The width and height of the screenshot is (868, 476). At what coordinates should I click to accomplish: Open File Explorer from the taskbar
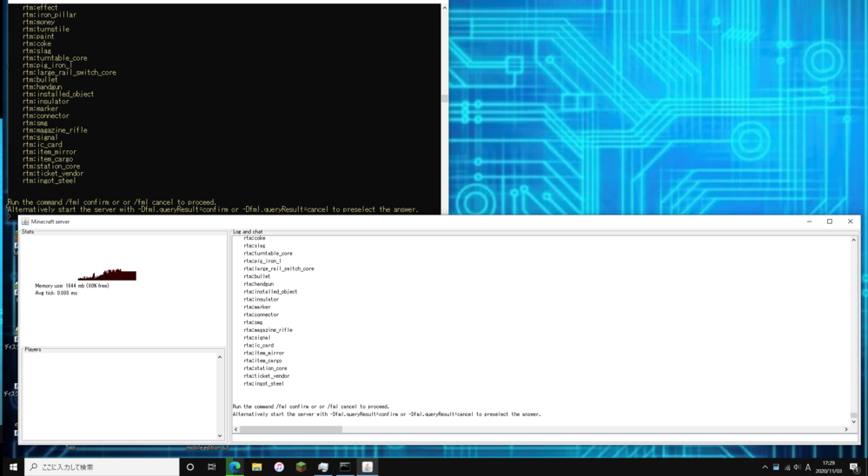(257, 466)
